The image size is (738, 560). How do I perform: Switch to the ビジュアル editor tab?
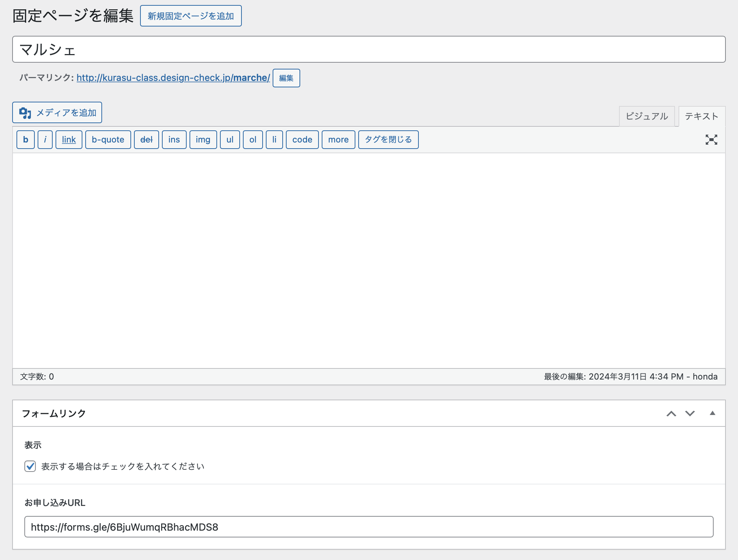(x=647, y=116)
